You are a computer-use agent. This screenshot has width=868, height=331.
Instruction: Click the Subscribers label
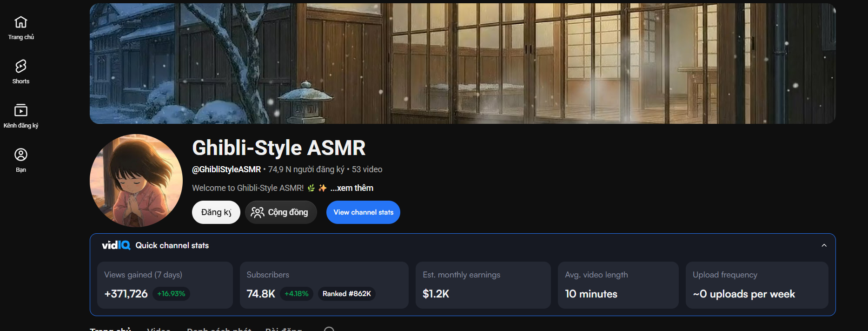point(268,275)
